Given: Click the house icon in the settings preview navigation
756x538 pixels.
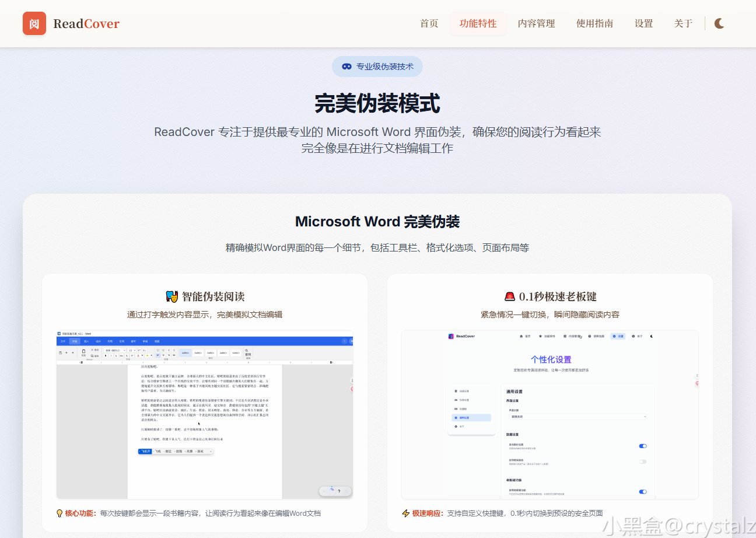Looking at the screenshot, I should [x=520, y=336].
